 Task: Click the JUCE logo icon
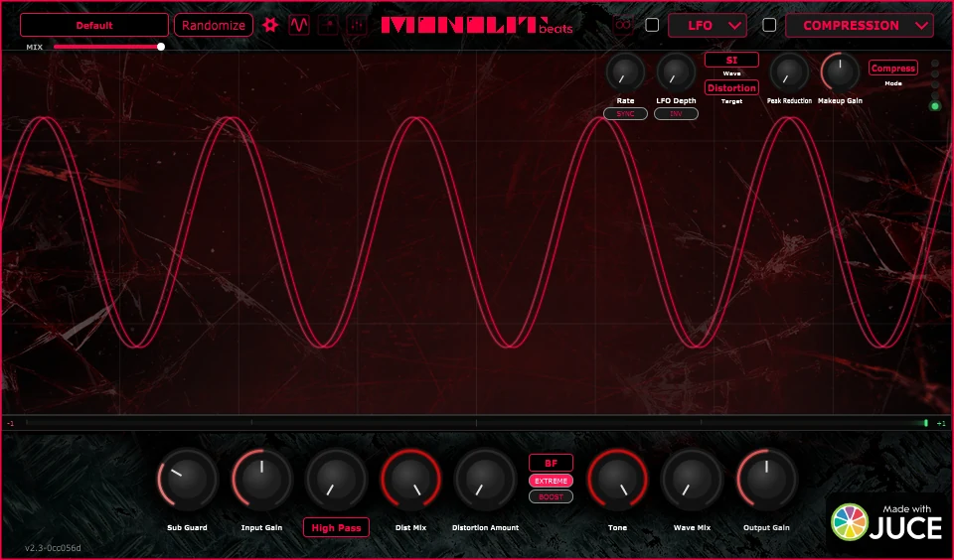tap(850, 521)
